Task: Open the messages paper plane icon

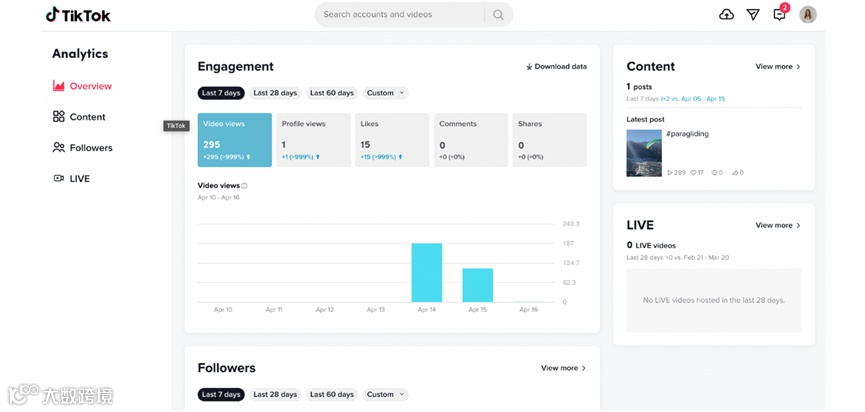Action: pyautogui.click(x=753, y=15)
